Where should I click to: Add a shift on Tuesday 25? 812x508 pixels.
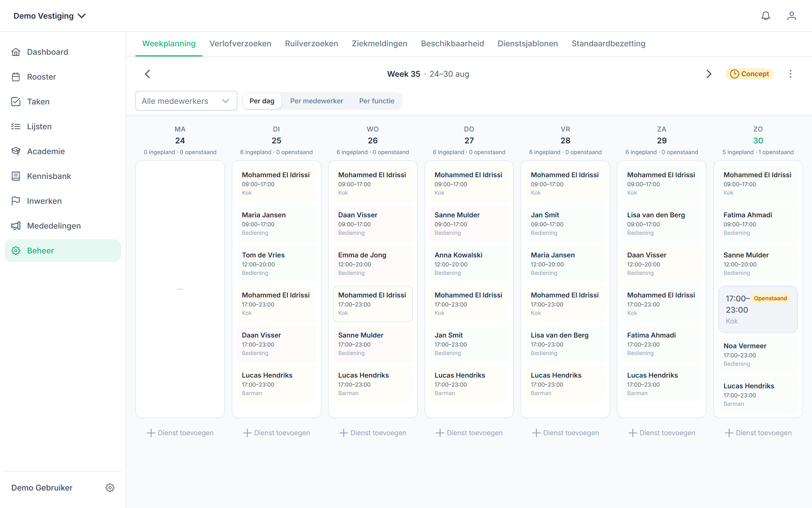pos(276,433)
